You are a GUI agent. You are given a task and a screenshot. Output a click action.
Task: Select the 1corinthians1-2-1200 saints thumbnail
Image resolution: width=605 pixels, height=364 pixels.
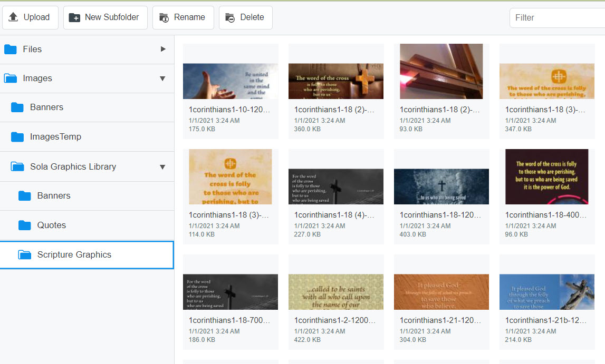point(335,292)
